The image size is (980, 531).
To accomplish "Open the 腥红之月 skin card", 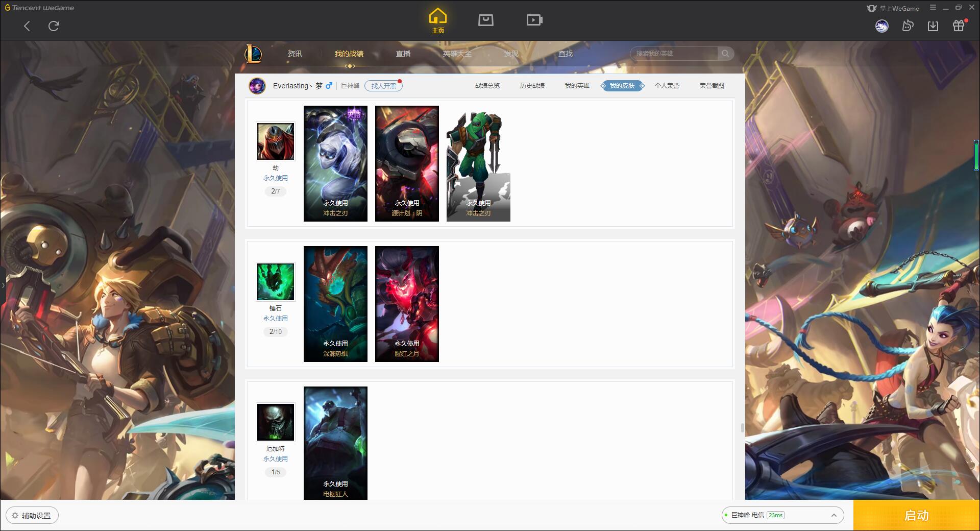I will 407,304.
